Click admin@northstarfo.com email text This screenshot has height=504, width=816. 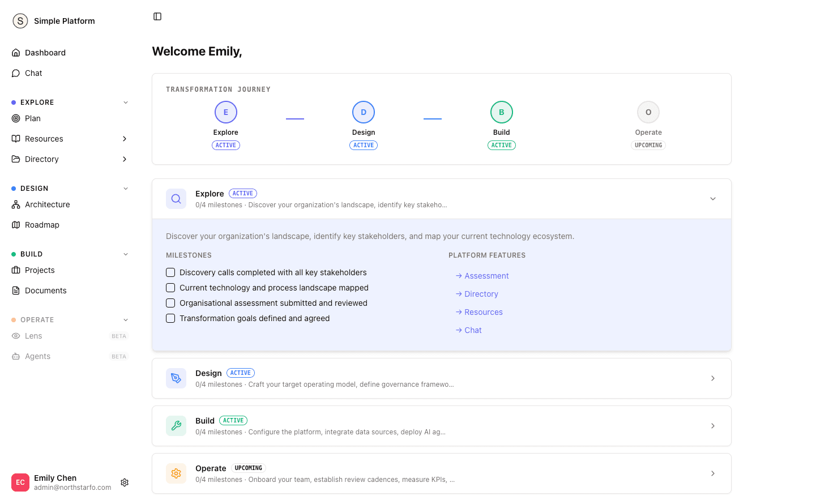72,488
